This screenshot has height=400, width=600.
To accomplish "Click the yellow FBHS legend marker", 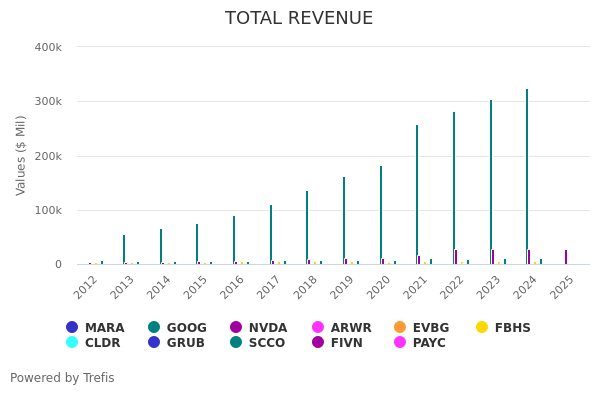I will [482, 327].
